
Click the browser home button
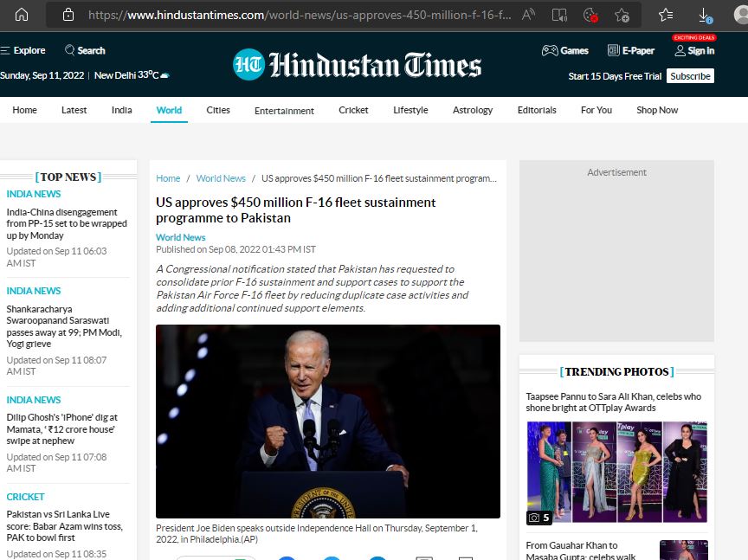click(22, 15)
